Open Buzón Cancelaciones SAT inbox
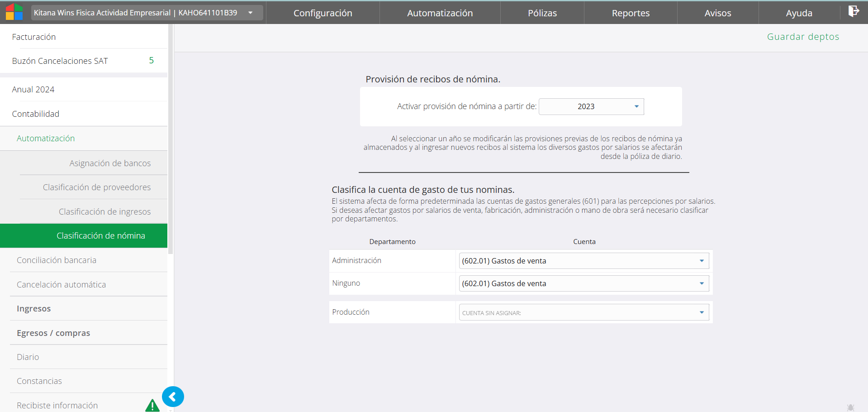 point(60,61)
